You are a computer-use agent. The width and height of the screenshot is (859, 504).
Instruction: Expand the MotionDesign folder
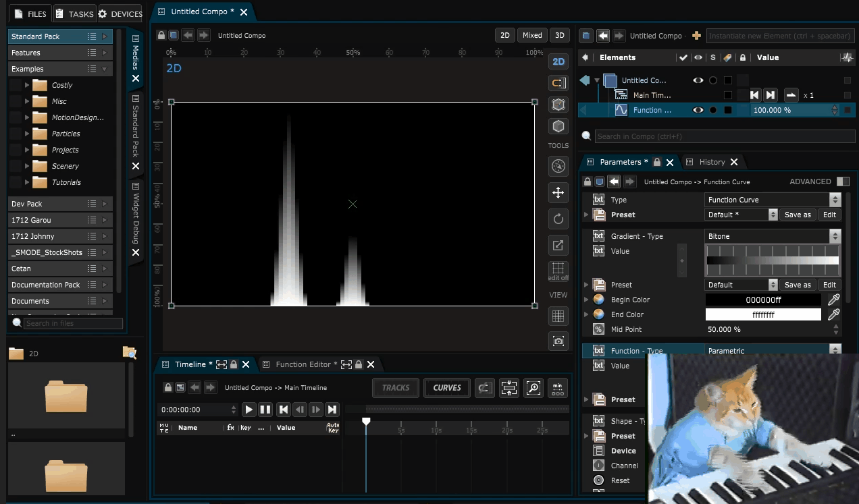[27, 117]
